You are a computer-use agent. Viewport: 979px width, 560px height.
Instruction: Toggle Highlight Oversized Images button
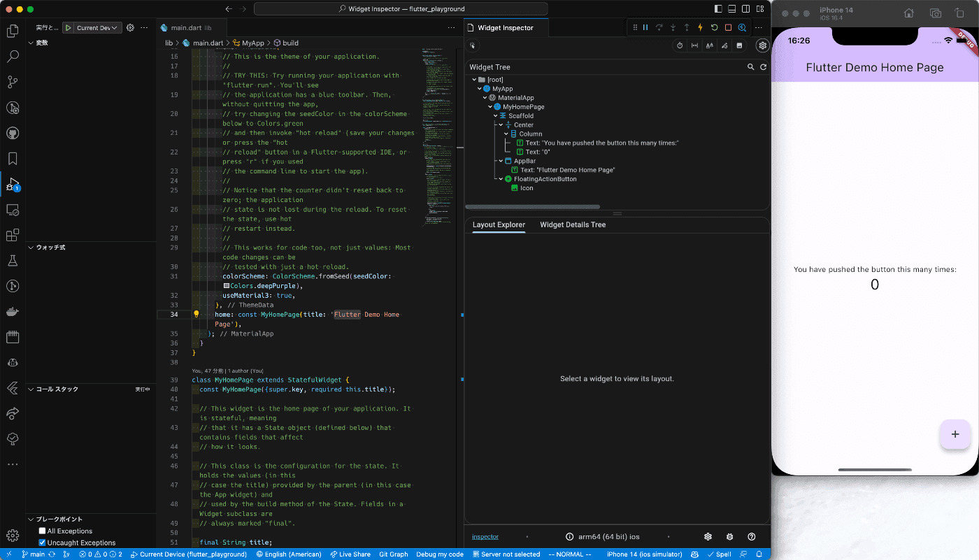(739, 45)
